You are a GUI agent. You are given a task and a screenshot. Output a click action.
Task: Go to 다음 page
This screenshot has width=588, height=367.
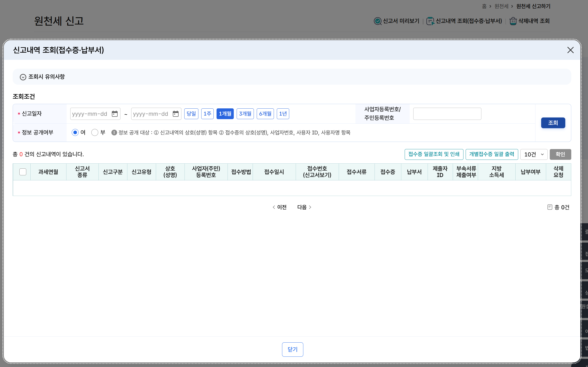[304, 207]
